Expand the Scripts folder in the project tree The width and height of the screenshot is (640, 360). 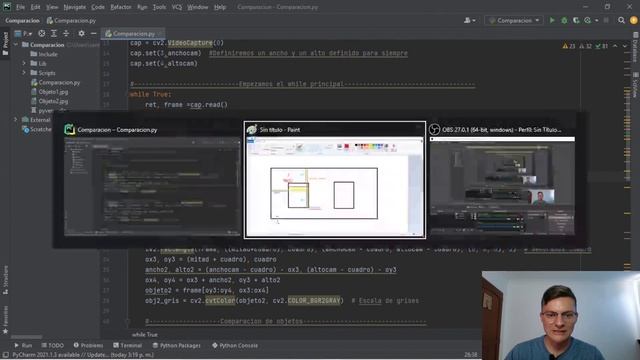24,73
